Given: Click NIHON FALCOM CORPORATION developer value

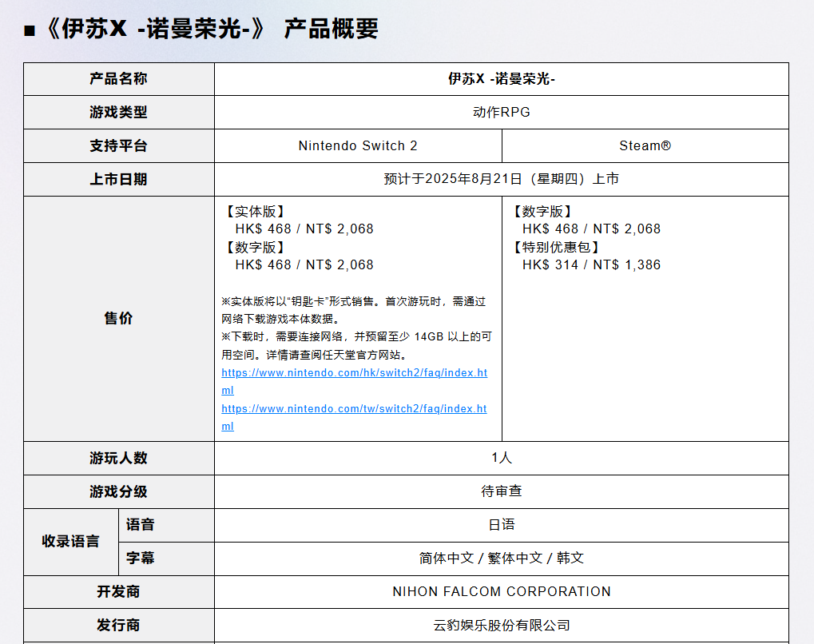Looking at the screenshot, I should (502, 592).
